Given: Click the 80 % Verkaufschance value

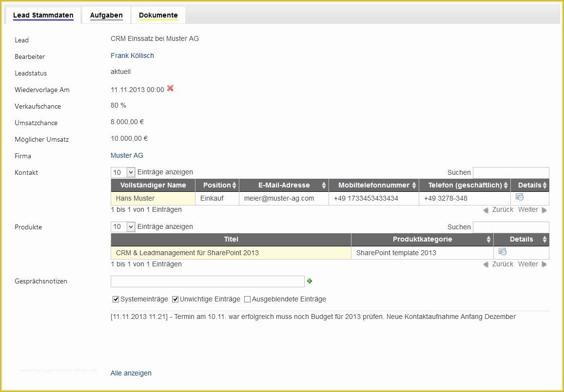Looking at the screenshot, I should click(x=118, y=105).
